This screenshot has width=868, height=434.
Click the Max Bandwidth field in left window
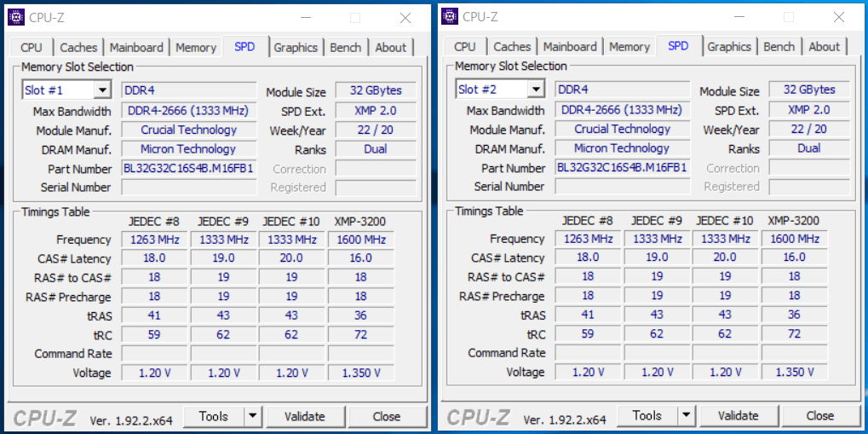coord(189,110)
